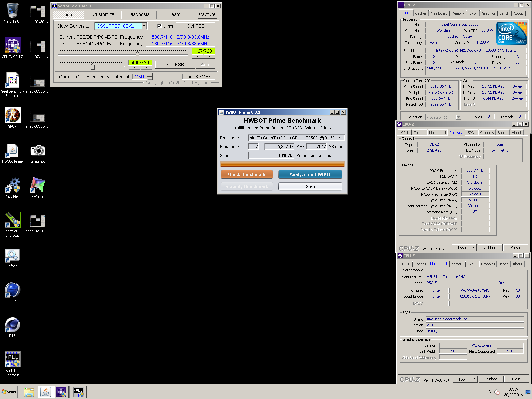Expand Tools dropdown arrow in Memory CPU-Z

coord(474,248)
